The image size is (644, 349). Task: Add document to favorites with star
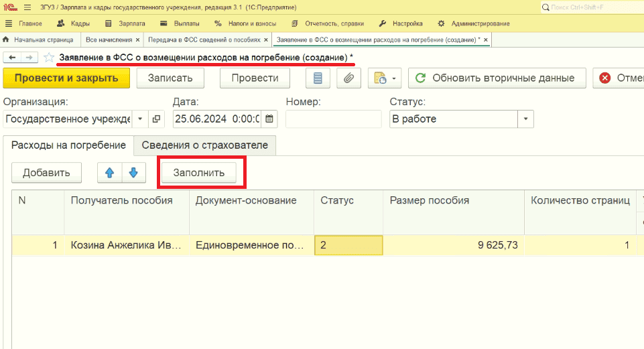49,58
